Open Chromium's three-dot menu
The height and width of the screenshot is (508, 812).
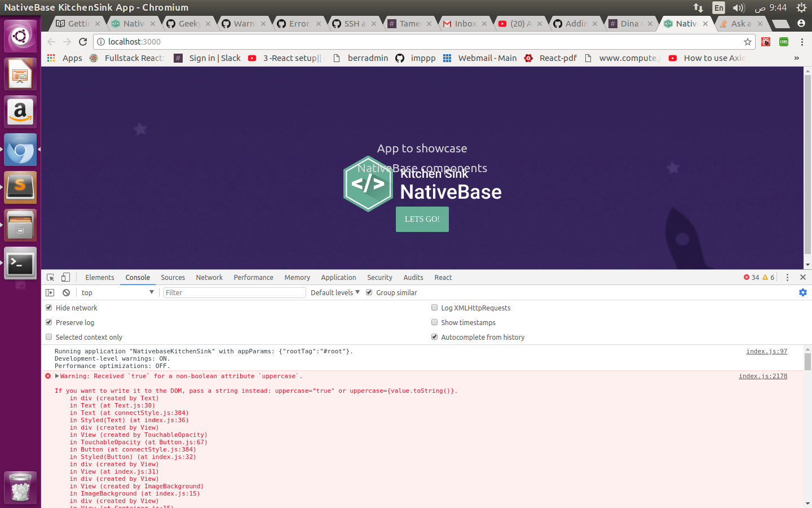tap(802, 42)
